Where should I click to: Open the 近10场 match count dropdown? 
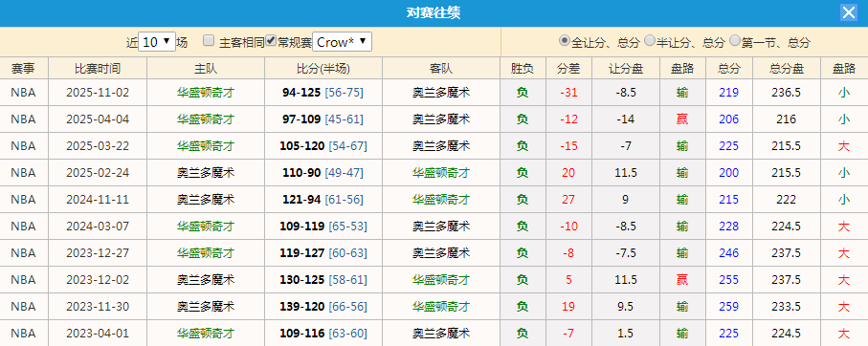[157, 42]
